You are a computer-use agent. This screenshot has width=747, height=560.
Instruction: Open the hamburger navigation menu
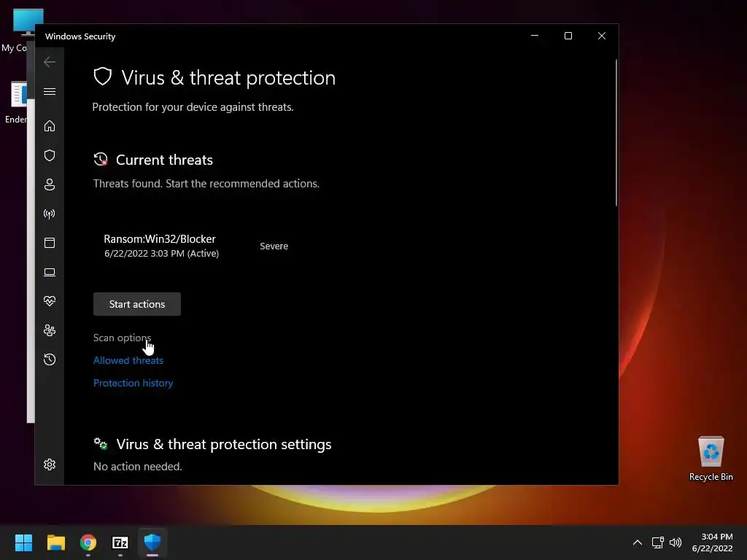tap(50, 91)
